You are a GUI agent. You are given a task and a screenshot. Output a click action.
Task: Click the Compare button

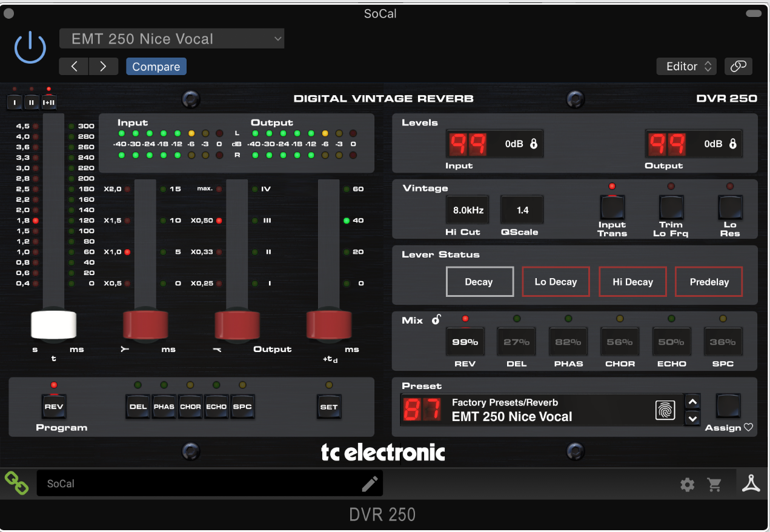pyautogui.click(x=156, y=67)
